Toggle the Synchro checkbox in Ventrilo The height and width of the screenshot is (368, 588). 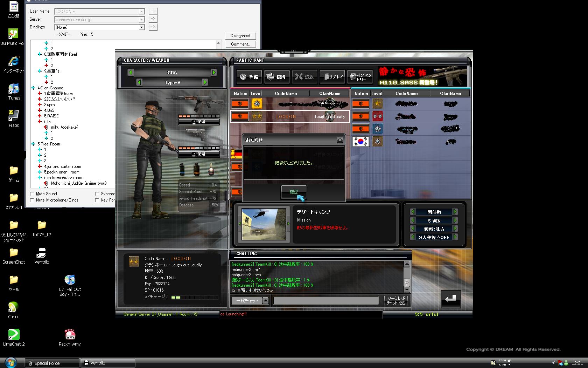97,194
